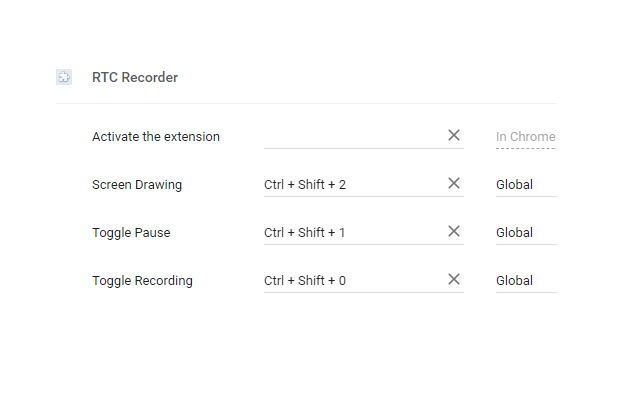640x400 pixels.
Task: Click the Toggle Recording command label
Action: click(x=142, y=281)
